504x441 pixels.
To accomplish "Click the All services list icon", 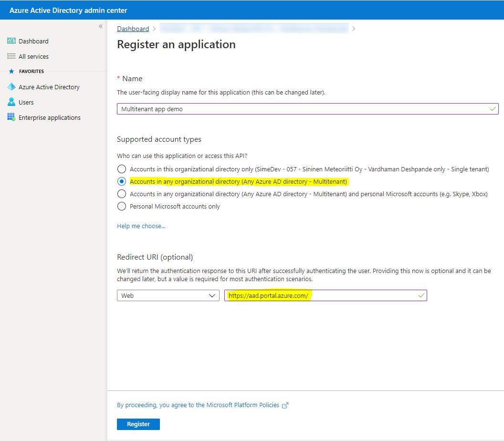I will click(x=11, y=56).
